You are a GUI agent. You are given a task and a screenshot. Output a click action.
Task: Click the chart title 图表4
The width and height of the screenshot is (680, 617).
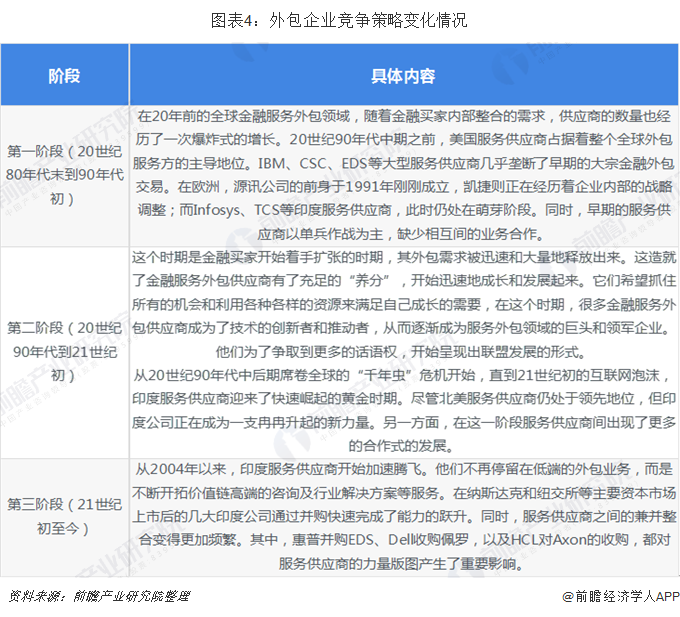pyautogui.click(x=339, y=19)
